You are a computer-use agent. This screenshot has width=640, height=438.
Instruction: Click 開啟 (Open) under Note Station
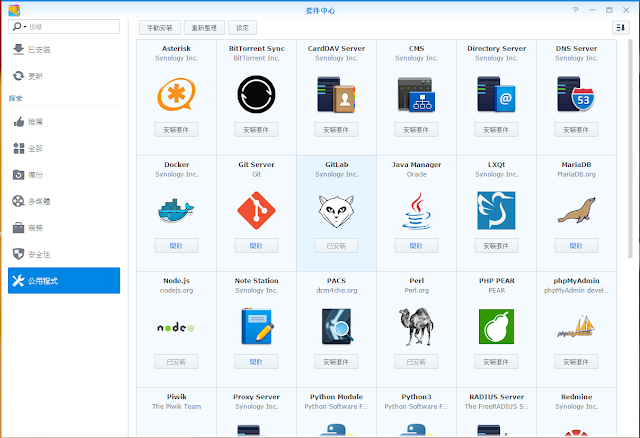256,362
